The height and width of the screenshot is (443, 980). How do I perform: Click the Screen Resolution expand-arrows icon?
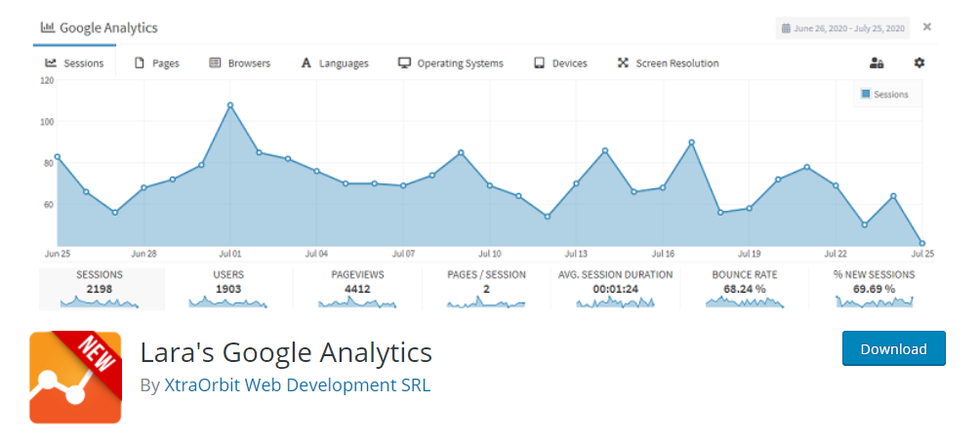623,63
